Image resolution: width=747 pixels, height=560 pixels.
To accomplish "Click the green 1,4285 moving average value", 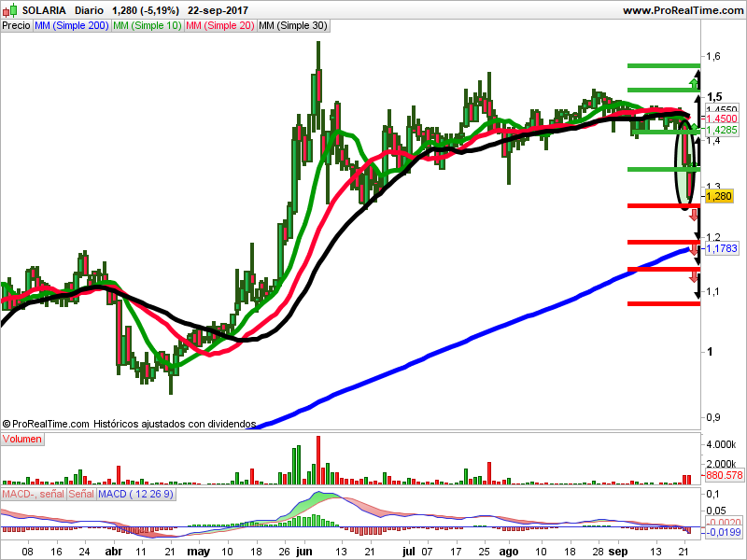I will click(722, 130).
